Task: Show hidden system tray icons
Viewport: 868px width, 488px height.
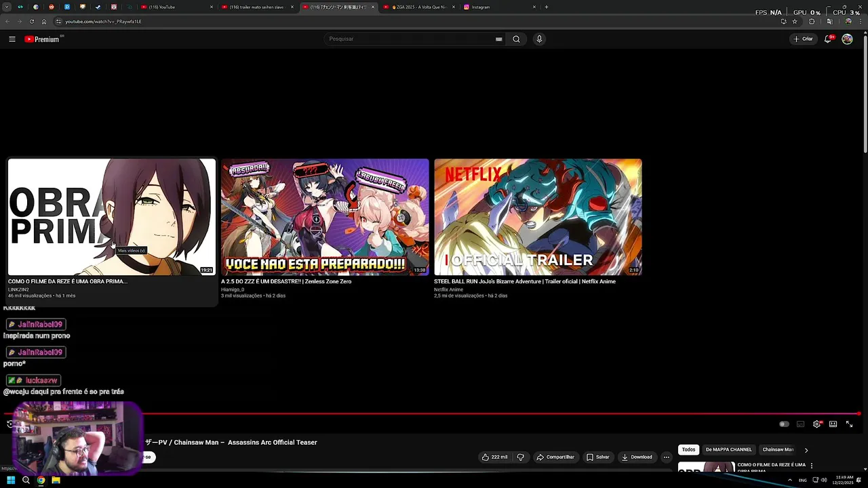Action: pyautogui.click(x=789, y=481)
